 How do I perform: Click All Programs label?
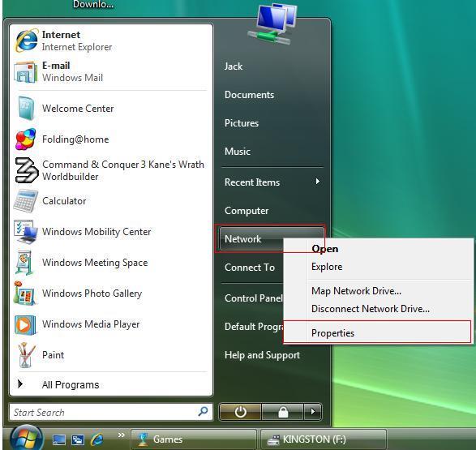point(71,385)
